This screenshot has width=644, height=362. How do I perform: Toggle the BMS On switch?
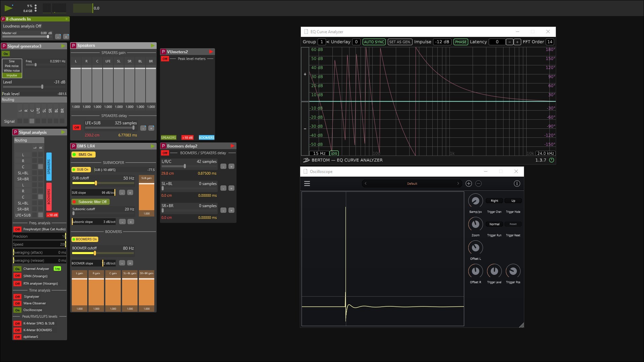click(84, 155)
